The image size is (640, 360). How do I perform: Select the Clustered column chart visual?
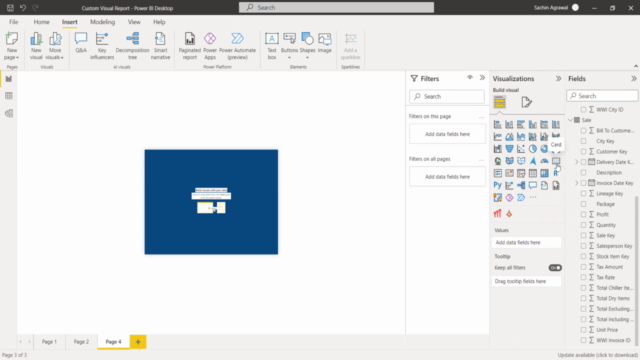tap(533, 124)
